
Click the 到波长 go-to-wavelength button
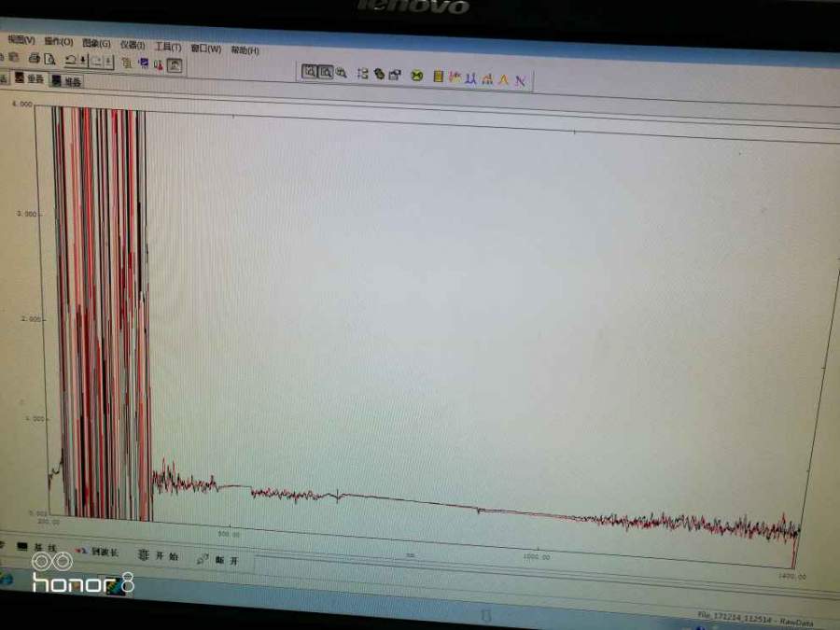(97, 552)
